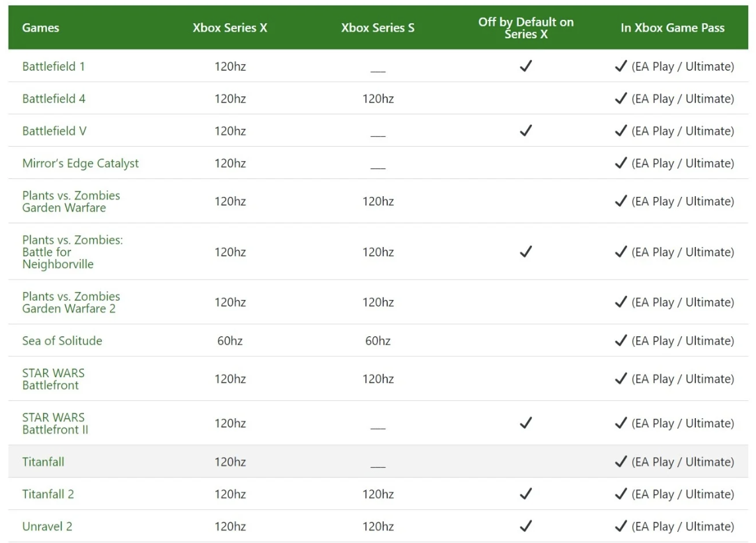Image resolution: width=756 pixels, height=543 pixels.
Task: Open Plants vs. Zombies Garden Warfare 2
Action: [71, 303]
